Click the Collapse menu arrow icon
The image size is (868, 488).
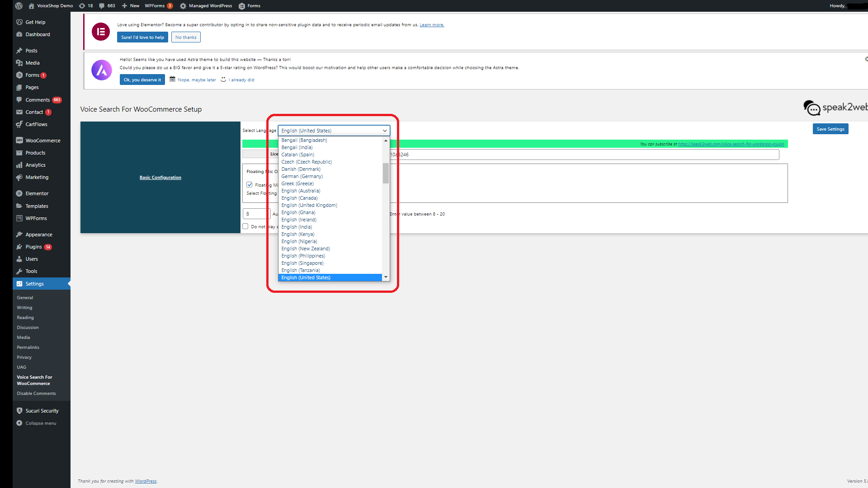[x=19, y=423]
